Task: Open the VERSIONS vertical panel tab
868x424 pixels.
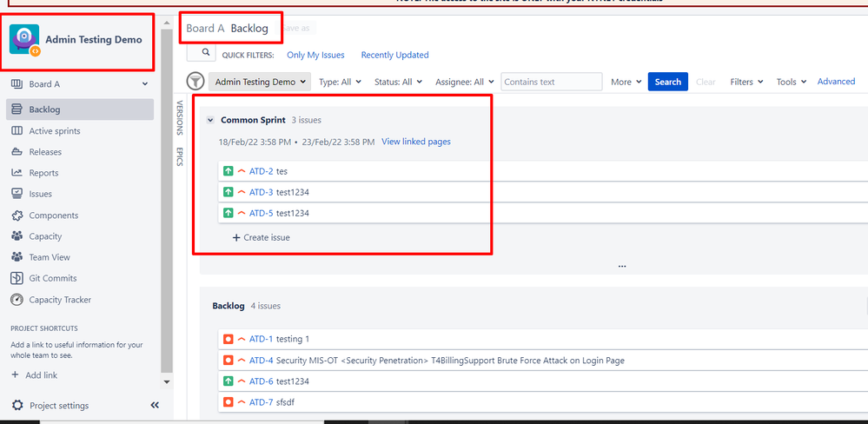Action: click(x=179, y=118)
